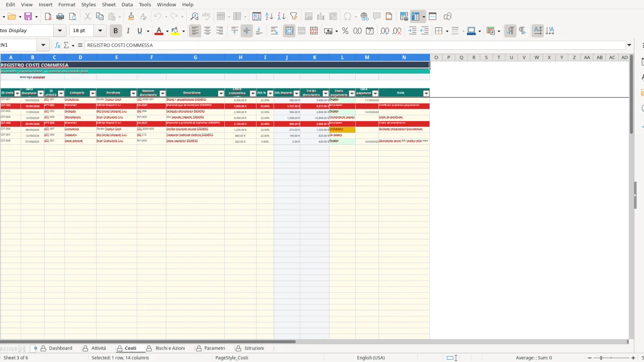Click the Print icon
644x362 pixels.
tap(60, 17)
